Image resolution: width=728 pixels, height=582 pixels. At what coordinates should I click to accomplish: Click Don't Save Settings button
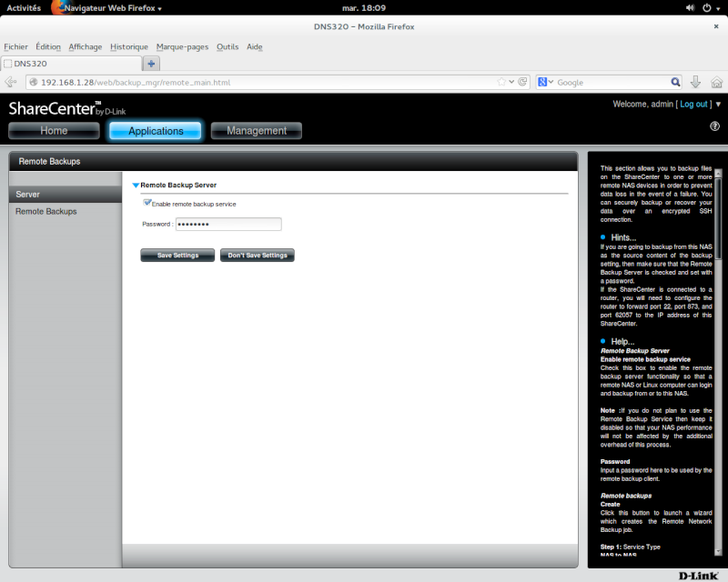point(258,256)
